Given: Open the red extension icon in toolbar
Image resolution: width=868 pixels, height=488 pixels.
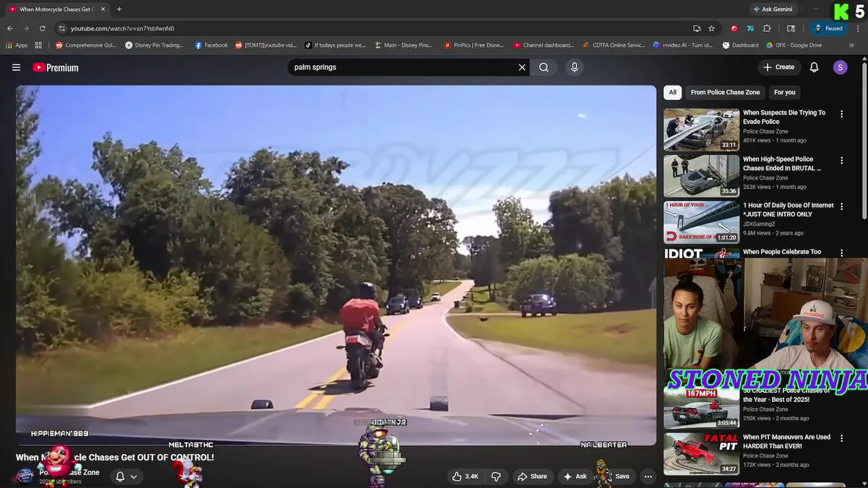Looking at the screenshot, I should [x=734, y=28].
